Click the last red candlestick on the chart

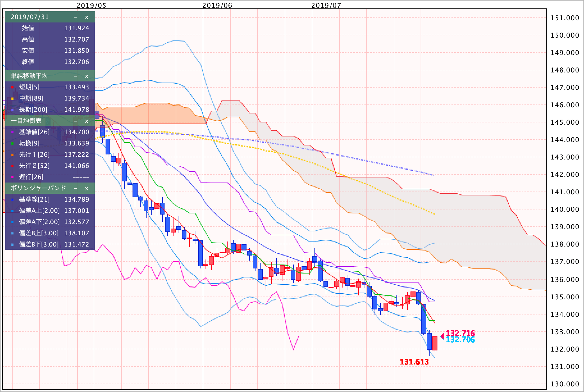pyautogui.click(x=435, y=343)
